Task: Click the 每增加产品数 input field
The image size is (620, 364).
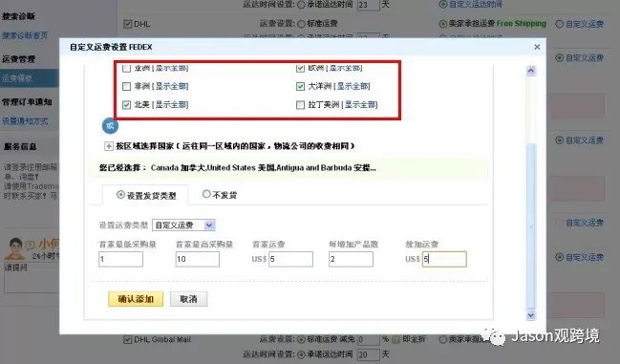Action: click(351, 259)
